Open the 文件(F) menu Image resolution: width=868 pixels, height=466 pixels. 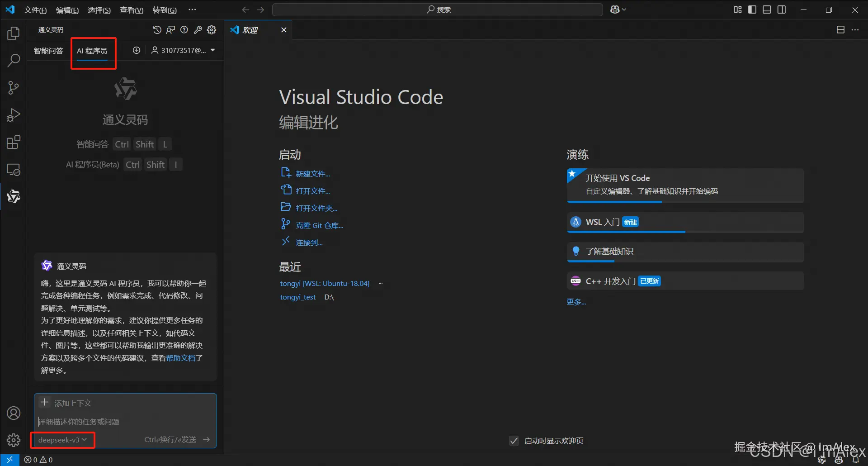tap(35, 10)
